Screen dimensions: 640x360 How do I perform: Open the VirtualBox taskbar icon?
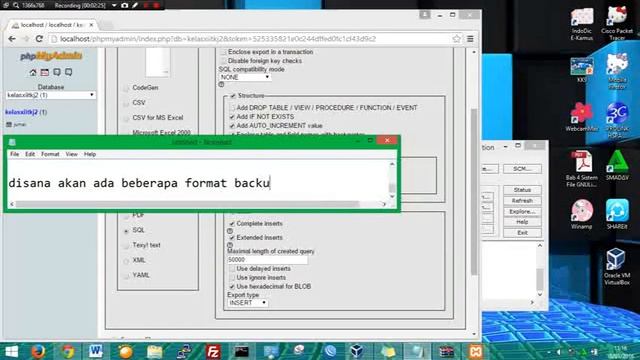(x=357, y=351)
